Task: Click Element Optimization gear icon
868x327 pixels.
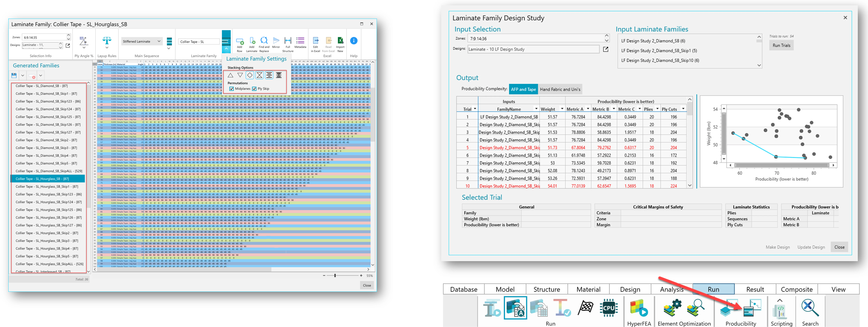Action: [x=672, y=308]
